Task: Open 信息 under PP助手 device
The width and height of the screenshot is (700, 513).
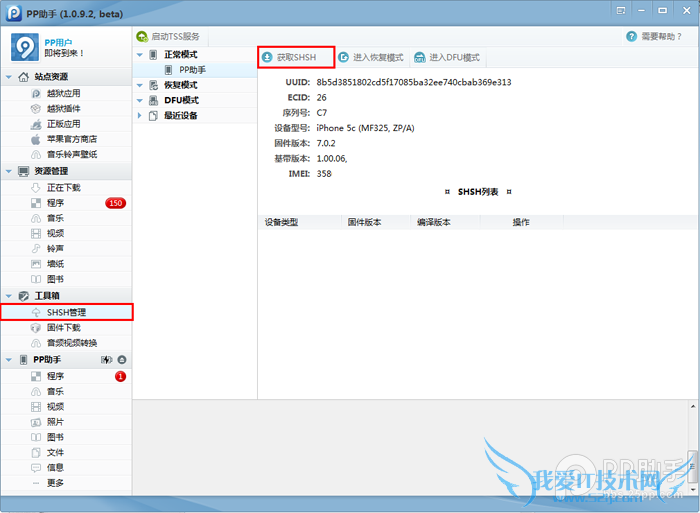Action: [x=66, y=468]
